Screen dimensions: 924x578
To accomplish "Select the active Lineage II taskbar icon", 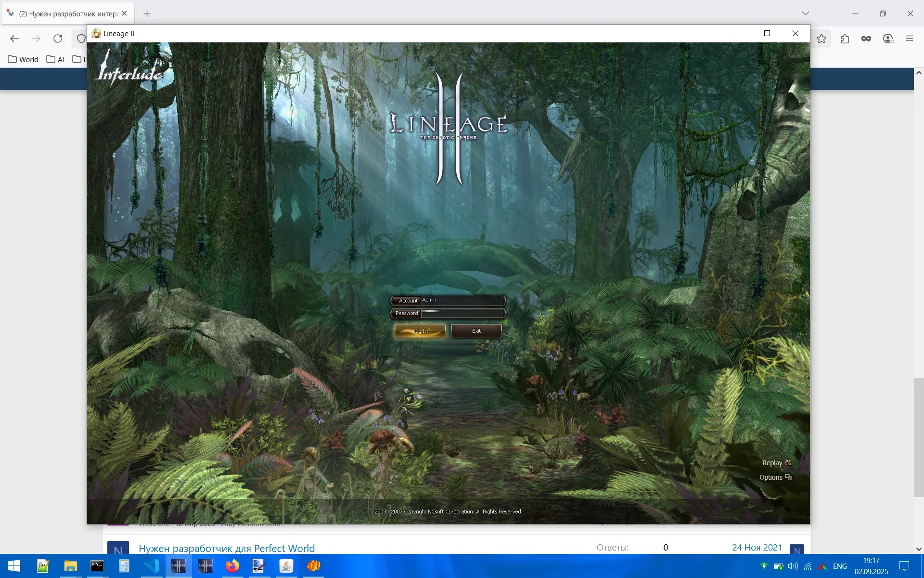I will [179, 566].
